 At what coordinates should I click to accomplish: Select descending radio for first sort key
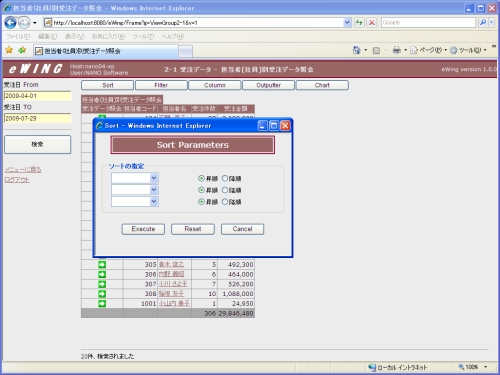(225, 178)
